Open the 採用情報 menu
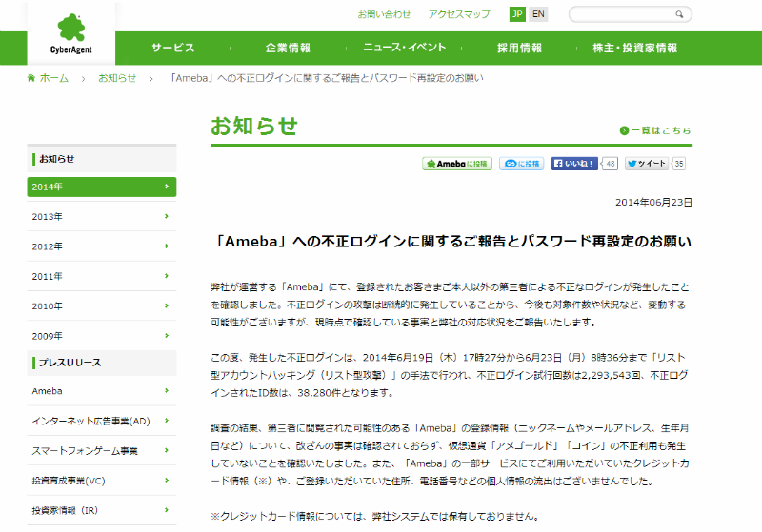The image size is (762, 532). [519, 48]
